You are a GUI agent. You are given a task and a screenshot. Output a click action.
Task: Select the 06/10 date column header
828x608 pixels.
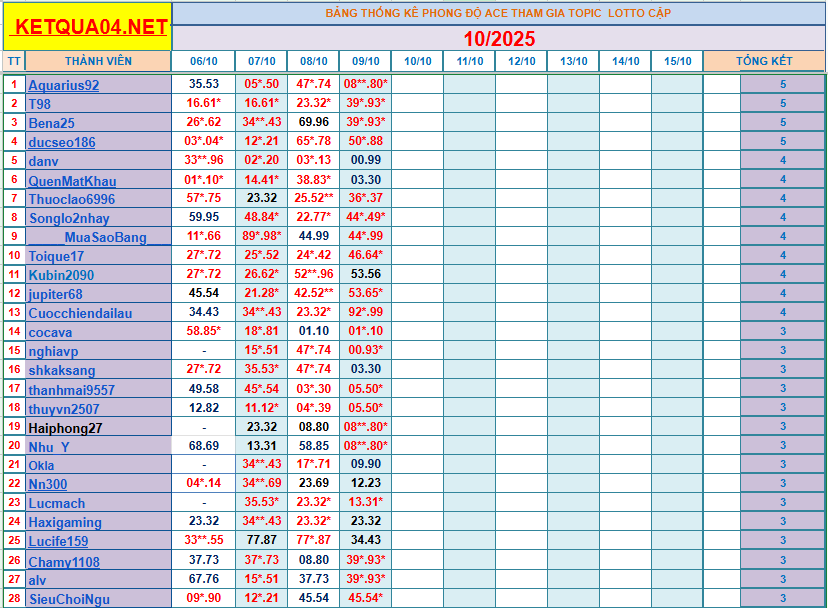point(204,61)
